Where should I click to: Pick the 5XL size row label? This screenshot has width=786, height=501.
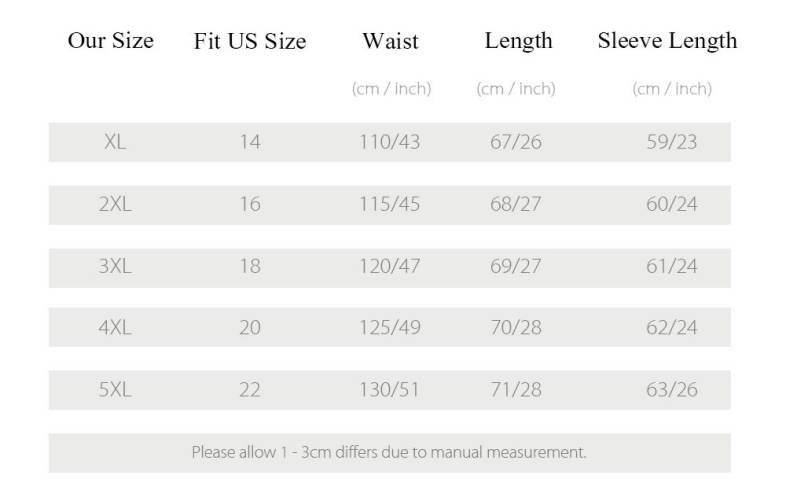[x=115, y=389]
